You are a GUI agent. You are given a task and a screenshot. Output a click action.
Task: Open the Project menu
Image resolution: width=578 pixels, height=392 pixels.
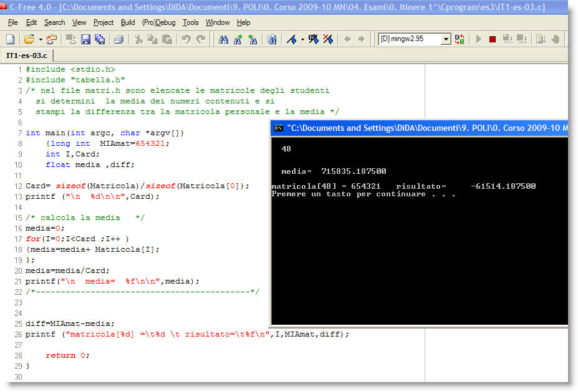pos(104,22)
